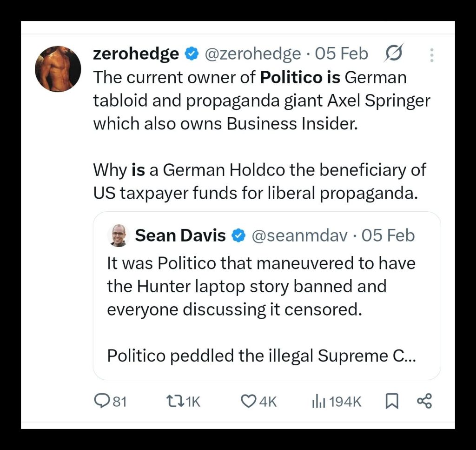Click the share icon
Screen dimensions: 476x450
point(424,401)
